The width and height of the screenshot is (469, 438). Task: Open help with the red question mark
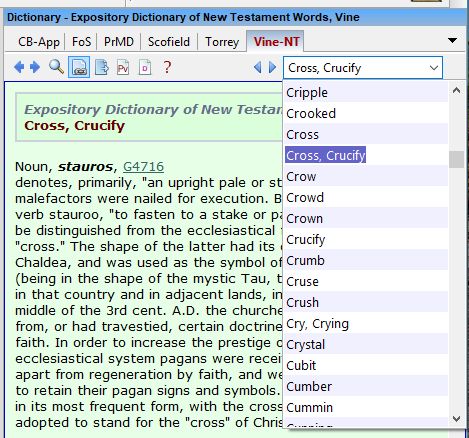click(167, 67)
